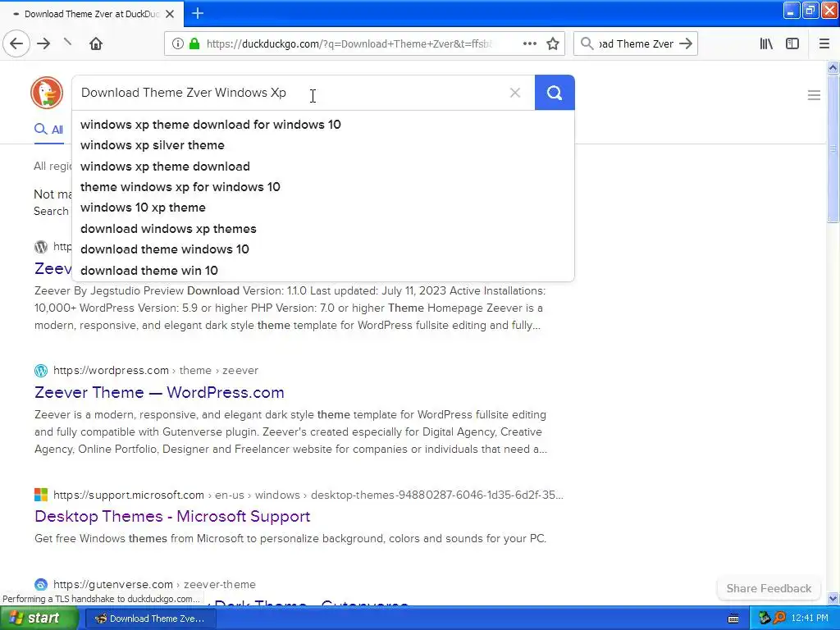The height and width of the screenshot is (630, 840).
Task: Clear the DuckDuckGo search box text
Action: pos(515,93)
